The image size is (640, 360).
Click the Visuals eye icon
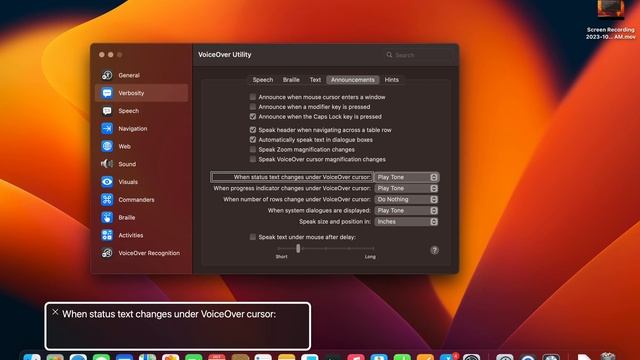(107, 182)
